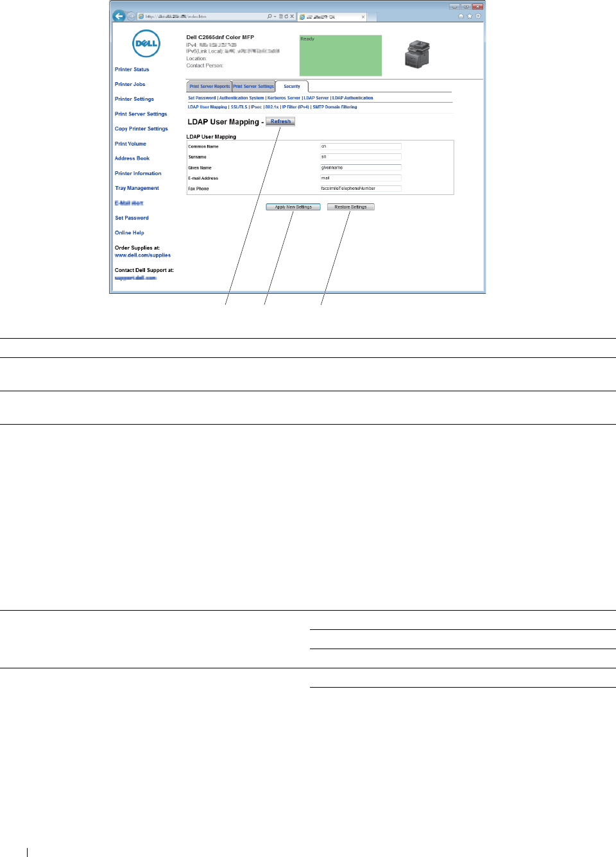Open the Print Server Settings tab
The height and width of the screenshot is (857, 616).
point(253,86)
